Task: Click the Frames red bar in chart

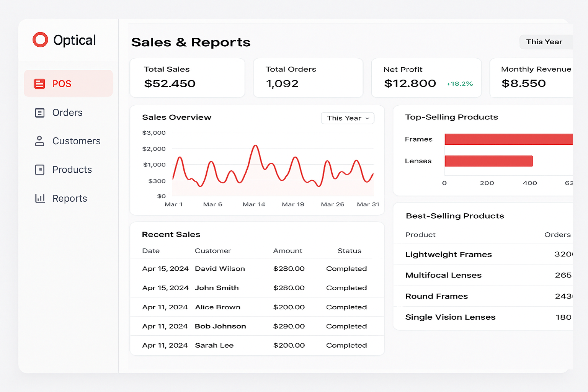Action: click(x=508, y=139)
